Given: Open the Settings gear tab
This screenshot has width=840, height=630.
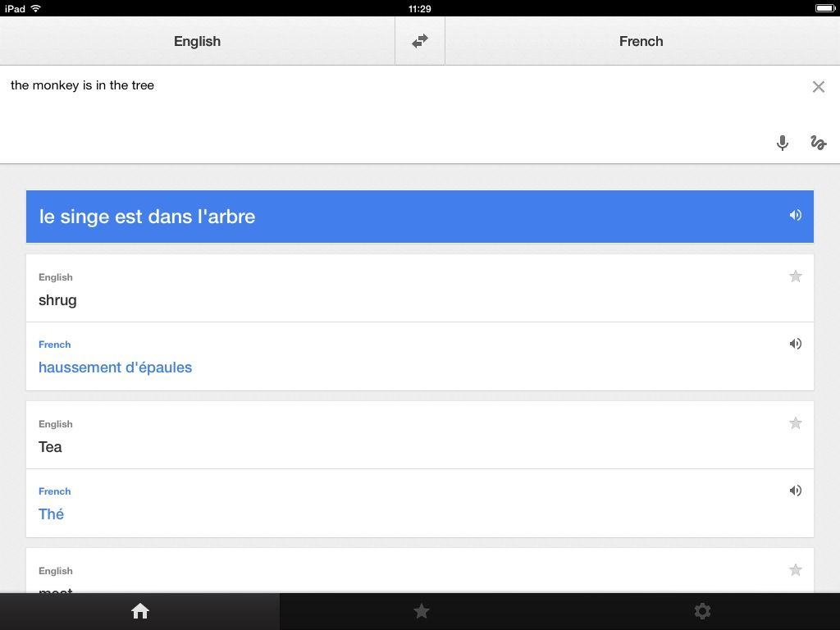Looking at the screenshot, I should click(702, 611).
